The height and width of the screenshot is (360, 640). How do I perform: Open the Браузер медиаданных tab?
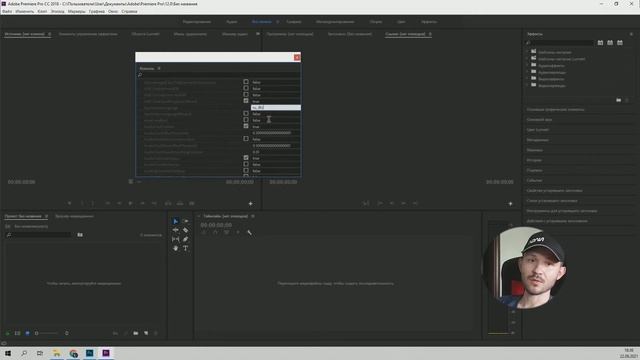click(74, 216)
